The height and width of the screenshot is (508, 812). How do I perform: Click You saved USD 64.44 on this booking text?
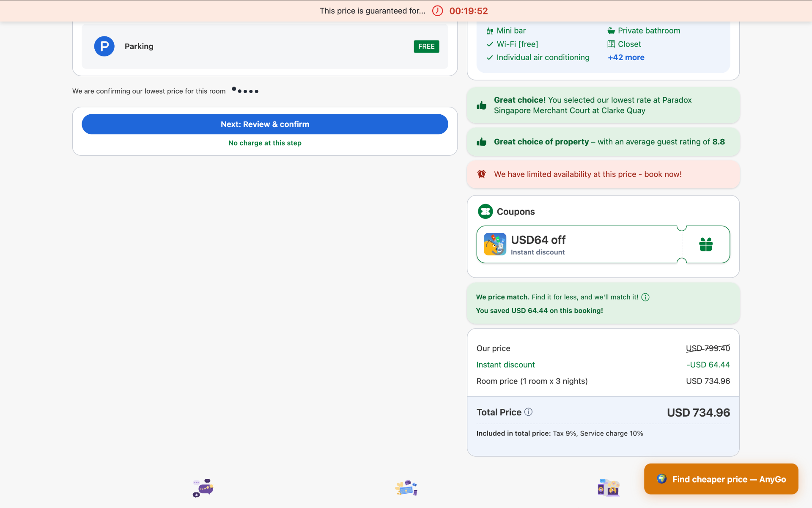(539, 311)
